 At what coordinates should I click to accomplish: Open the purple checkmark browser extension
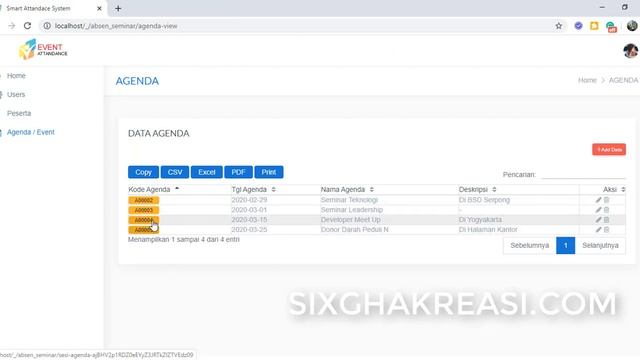tap(578, 26)
